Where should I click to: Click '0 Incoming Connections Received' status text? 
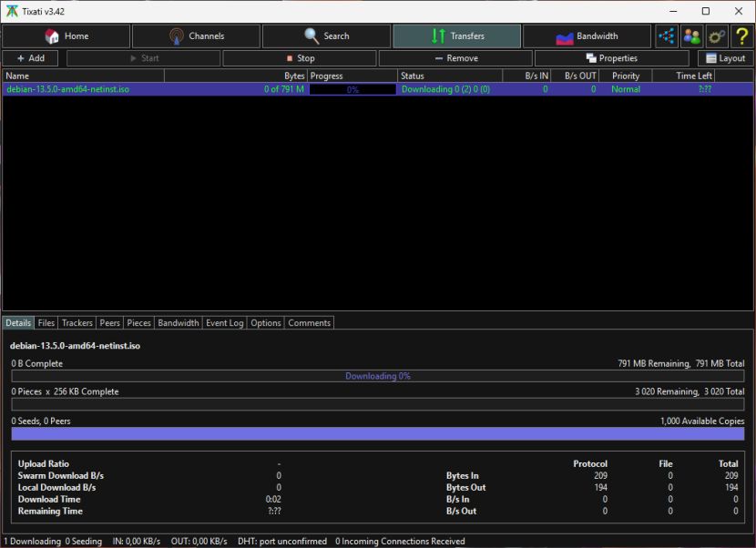400,542
